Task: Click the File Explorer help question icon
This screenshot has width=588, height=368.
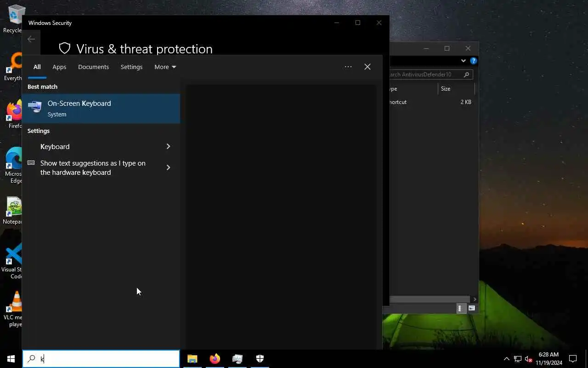Action: coord(474,61)
